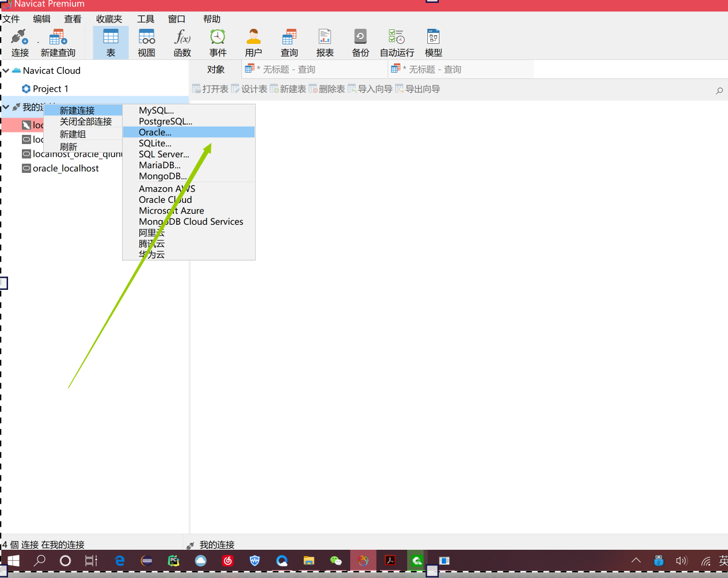728x578 pixels.
Task: Open the 报表 reports toolbar icon
Action: coord(325,43)
